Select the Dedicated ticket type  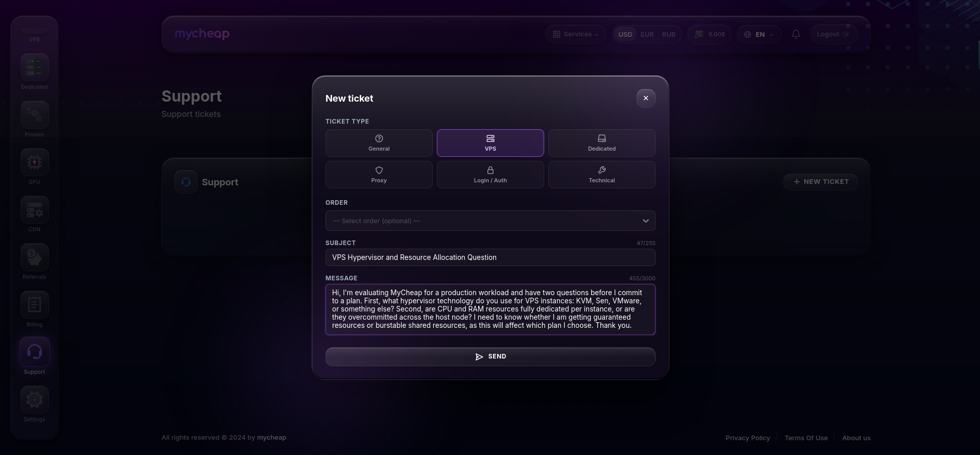[x=602, y=143]
